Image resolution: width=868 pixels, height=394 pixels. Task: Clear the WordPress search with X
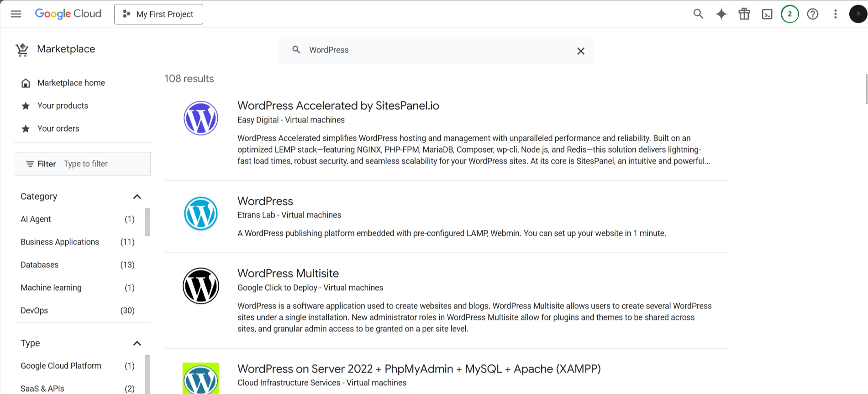581,51
